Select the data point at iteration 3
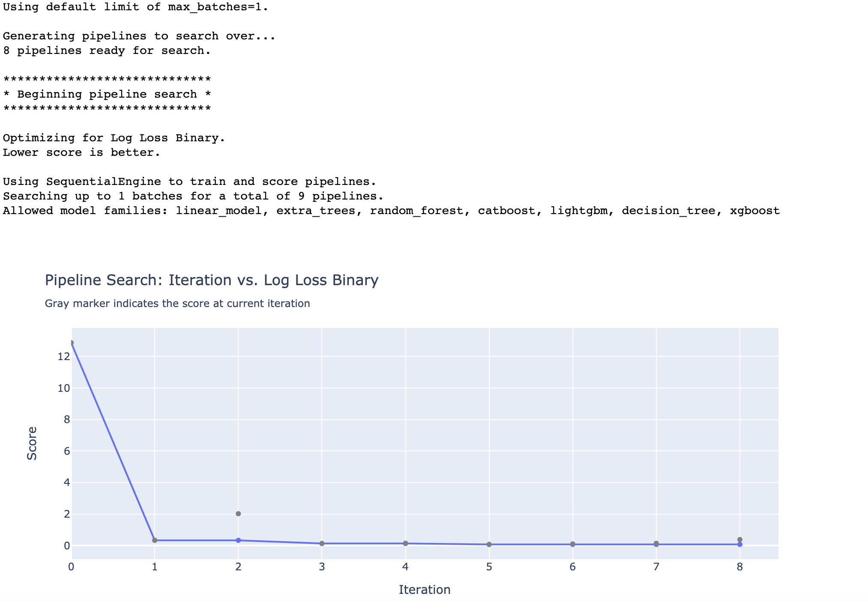Screen dimensions: 868x602 tap(322, 543)
